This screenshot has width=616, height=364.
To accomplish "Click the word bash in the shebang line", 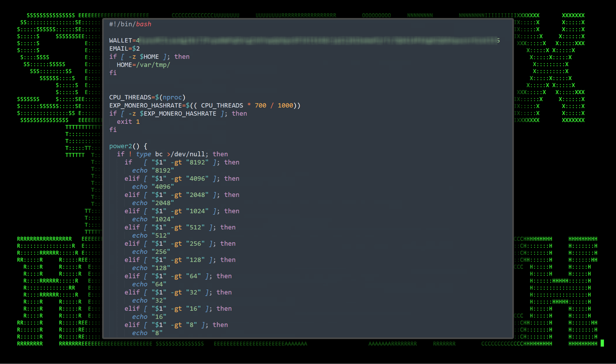I will pos(144,24).
